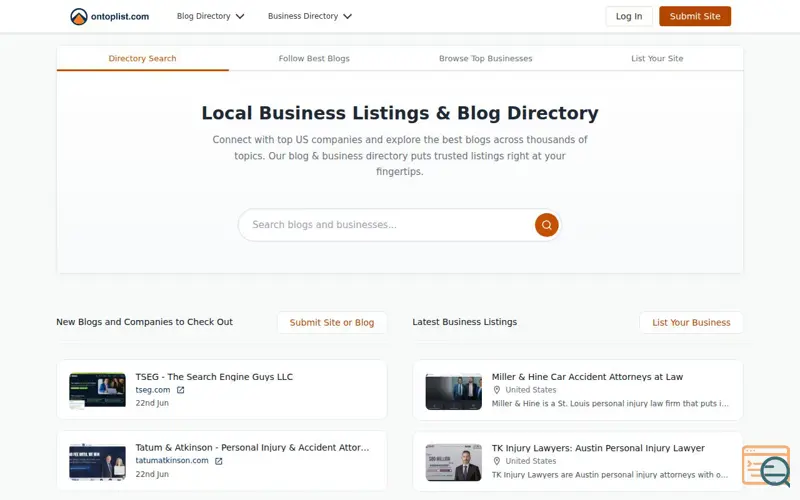This screenshot has height=500, width=800.
Task: Click 'United States' under Miller & Hine
Action: click(531, 390)
